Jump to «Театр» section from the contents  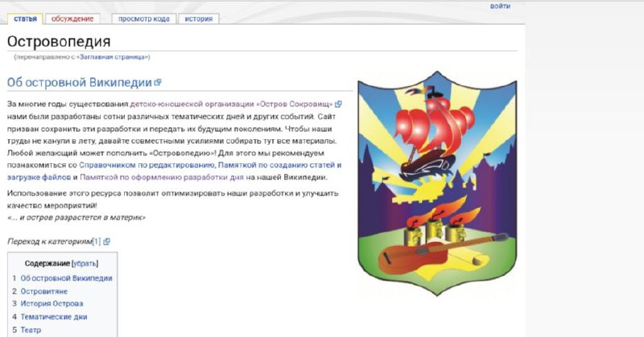tap(31, 330)
